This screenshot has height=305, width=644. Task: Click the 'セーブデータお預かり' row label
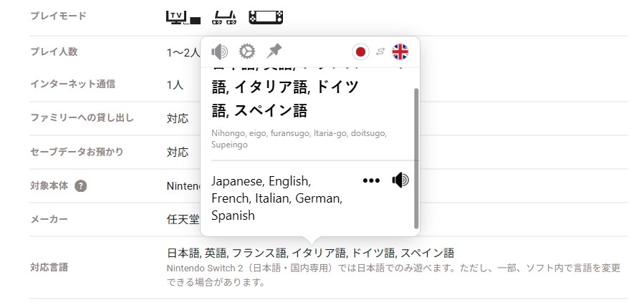tap(77, 152)
